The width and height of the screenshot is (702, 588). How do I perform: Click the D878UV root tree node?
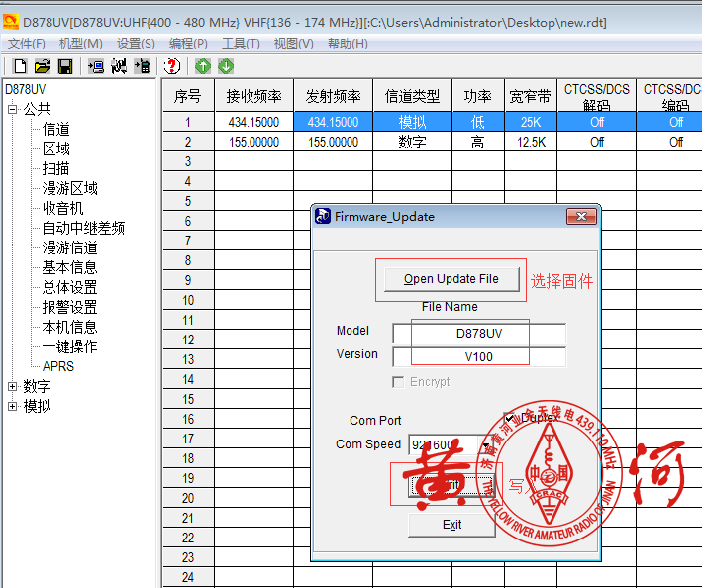[x=25, y=89]
